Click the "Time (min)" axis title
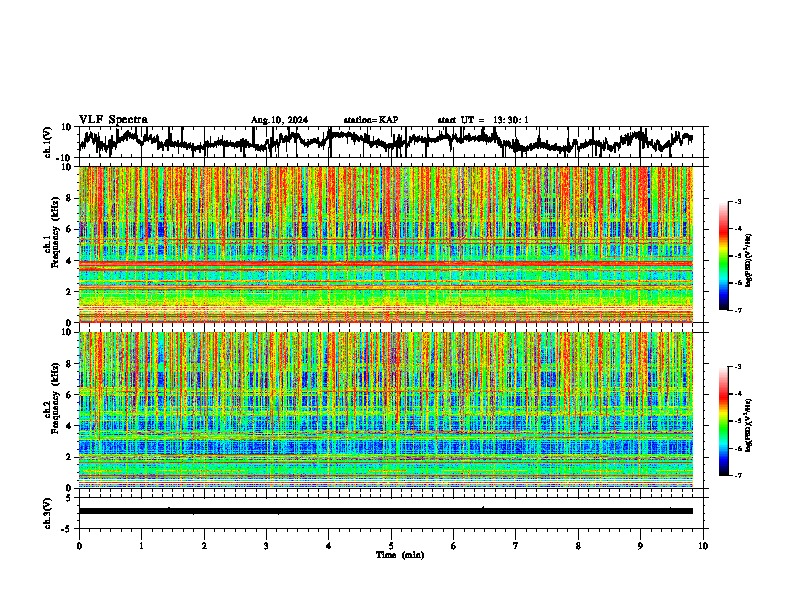The width and height of the screenshot is (792, 612). point(400,555)
